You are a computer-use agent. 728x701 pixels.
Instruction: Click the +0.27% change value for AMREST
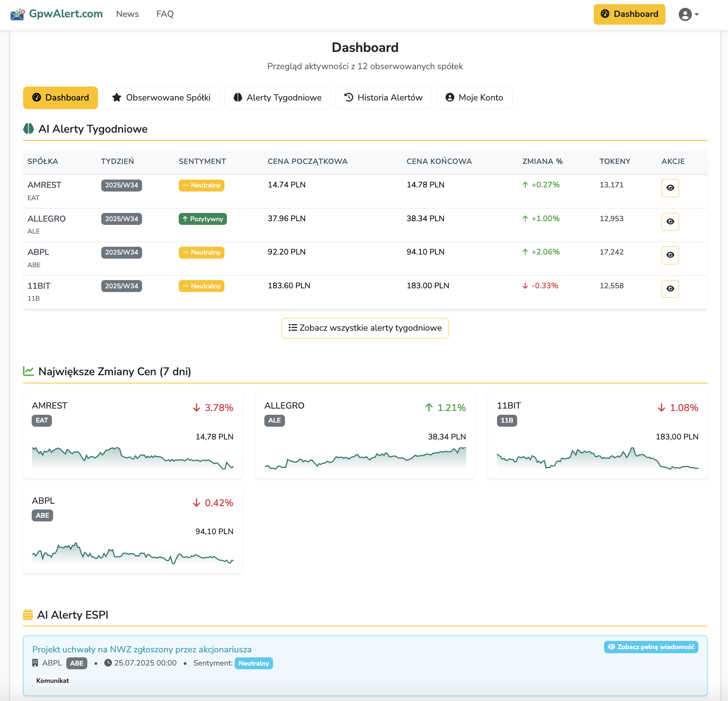[541, 185]
